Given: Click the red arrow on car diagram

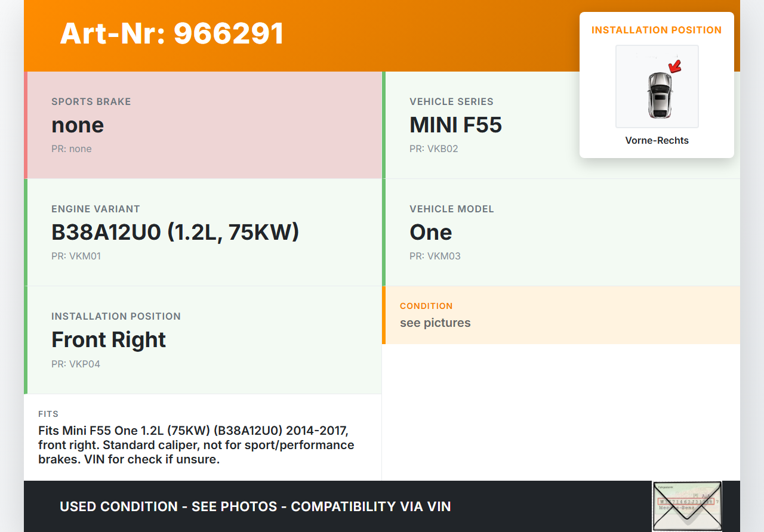Looking at the screenshot, I should coord(675,66).
